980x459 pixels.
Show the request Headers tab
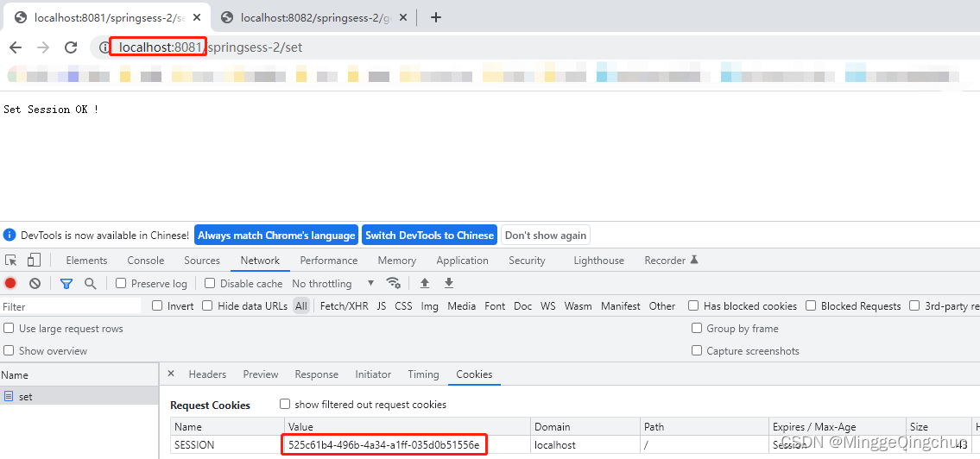pos(207,374)
